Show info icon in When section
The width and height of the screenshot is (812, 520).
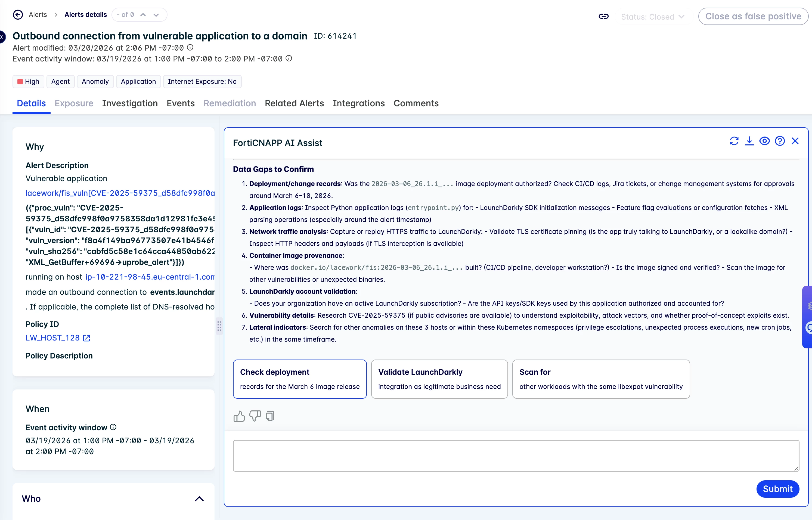[x=113, y=427]
